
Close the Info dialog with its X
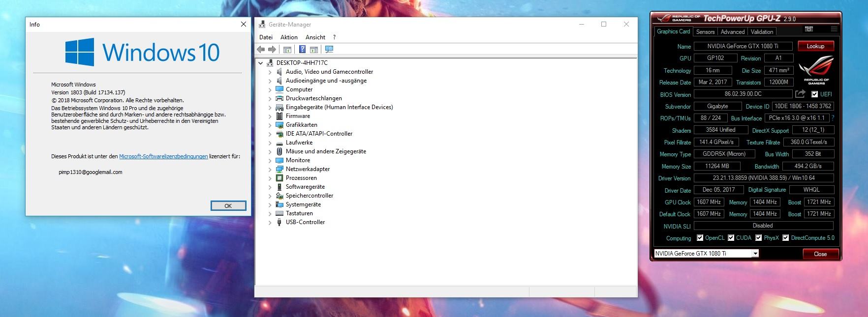[243, 24]
